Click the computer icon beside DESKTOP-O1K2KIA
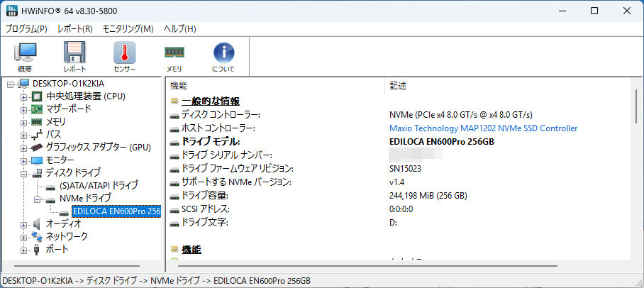Viewport: 644px width, 288px height. [x=24, y=84]
